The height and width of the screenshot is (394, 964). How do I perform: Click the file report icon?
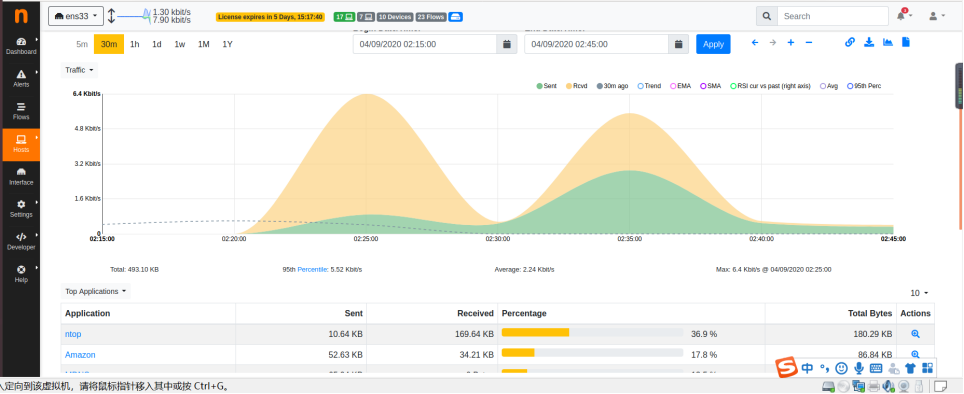click(x=906, y=42)
